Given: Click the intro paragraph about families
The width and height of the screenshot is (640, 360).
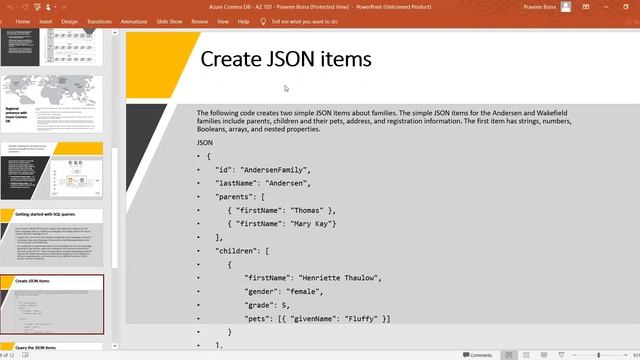Looking at the screenshot, I should [x=384, y=121].
